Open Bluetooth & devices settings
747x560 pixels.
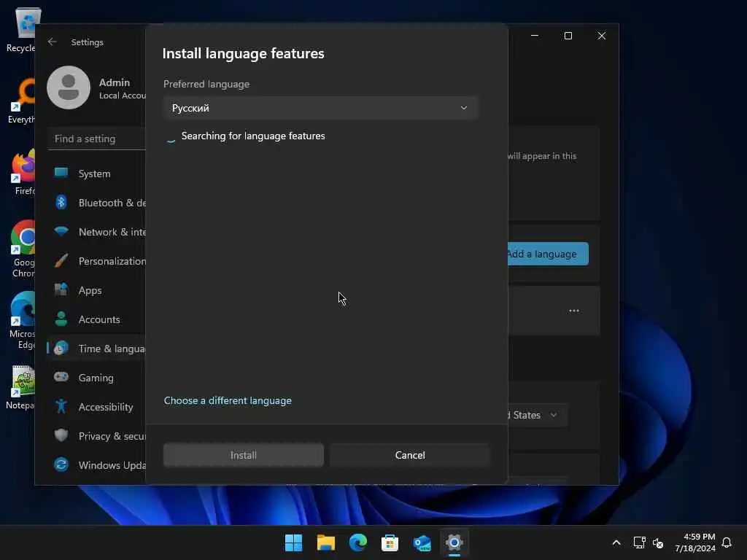click(97, 203)
